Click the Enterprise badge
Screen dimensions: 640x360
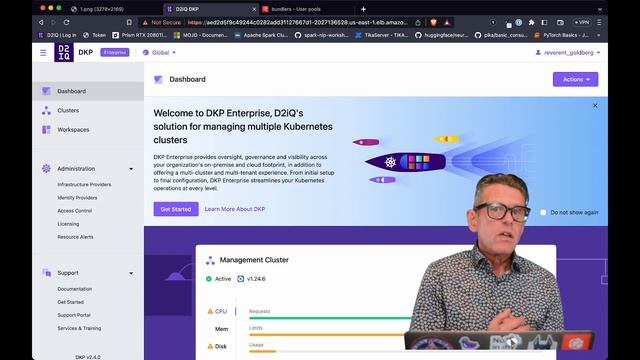coord(115,53)
